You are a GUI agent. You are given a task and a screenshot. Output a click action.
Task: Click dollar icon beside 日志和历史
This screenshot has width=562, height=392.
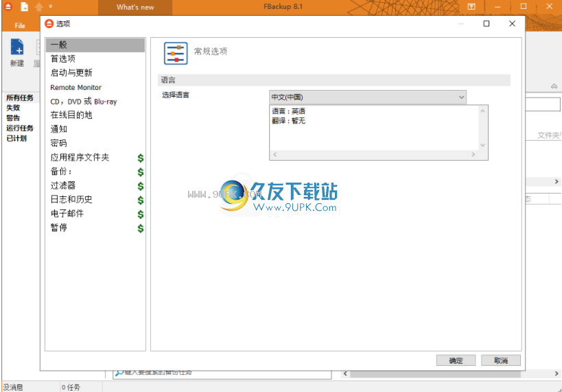click(x=141, y=200)
